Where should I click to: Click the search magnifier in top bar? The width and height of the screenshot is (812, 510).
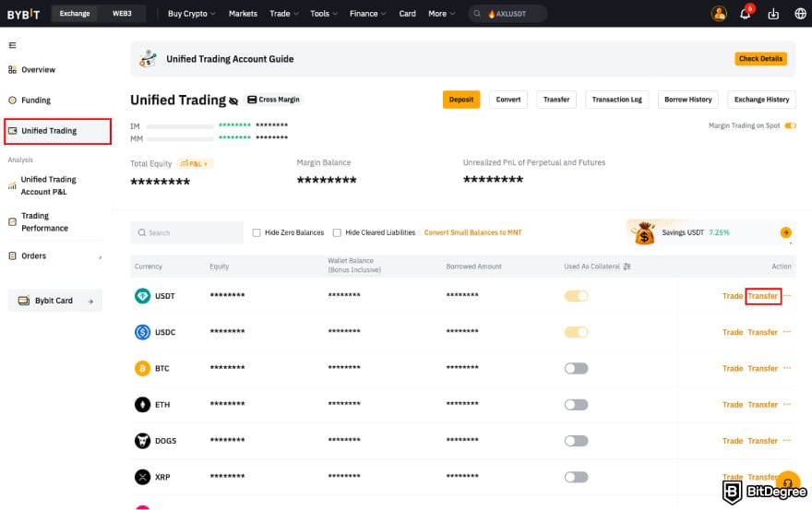tap(477, 14)
